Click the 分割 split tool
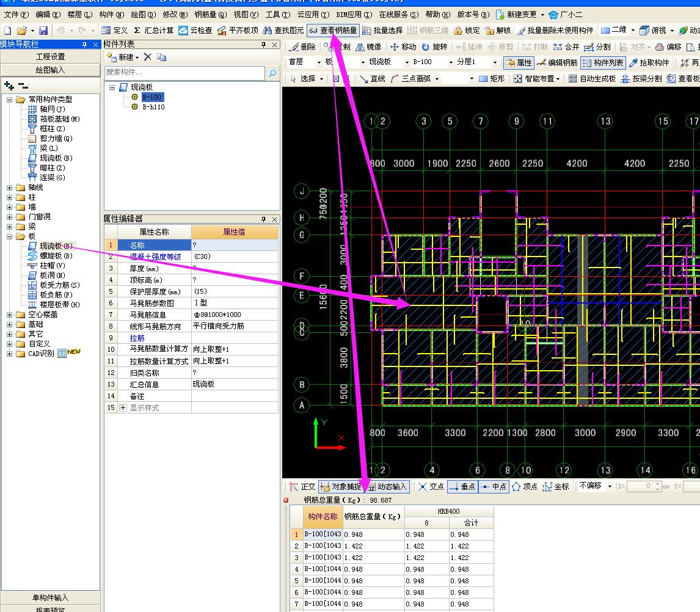Image resolution: width=700 pixels, height=612 pixels. (x=597, y=47)
